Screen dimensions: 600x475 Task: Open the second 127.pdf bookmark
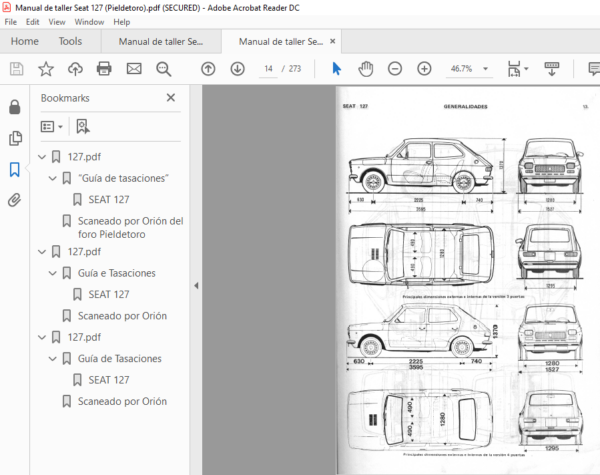84,252
